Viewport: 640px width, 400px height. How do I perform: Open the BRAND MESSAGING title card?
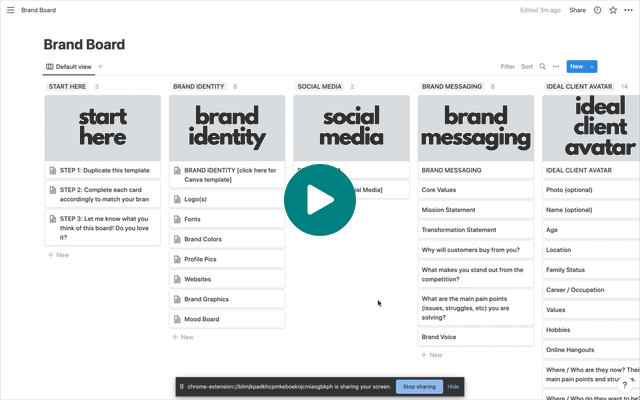coord(476,170)
